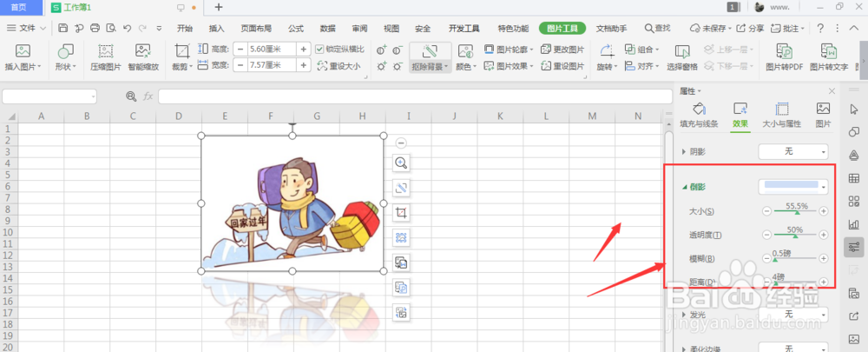Increase reflection Size with plus button
The height and width of the screenshot is (352, 868).
click(824, 211)
